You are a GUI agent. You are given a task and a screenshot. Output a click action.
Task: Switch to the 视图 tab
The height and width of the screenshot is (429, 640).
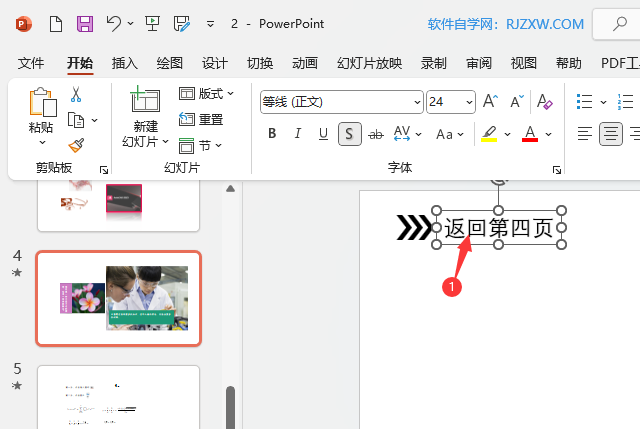524,63
